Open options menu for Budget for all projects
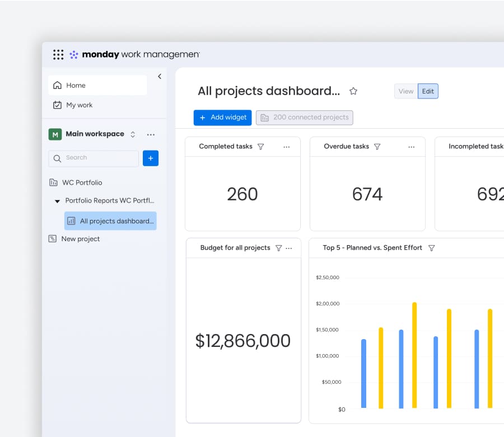504x437 pixels. pyautogui.click(x=290, y=247)
